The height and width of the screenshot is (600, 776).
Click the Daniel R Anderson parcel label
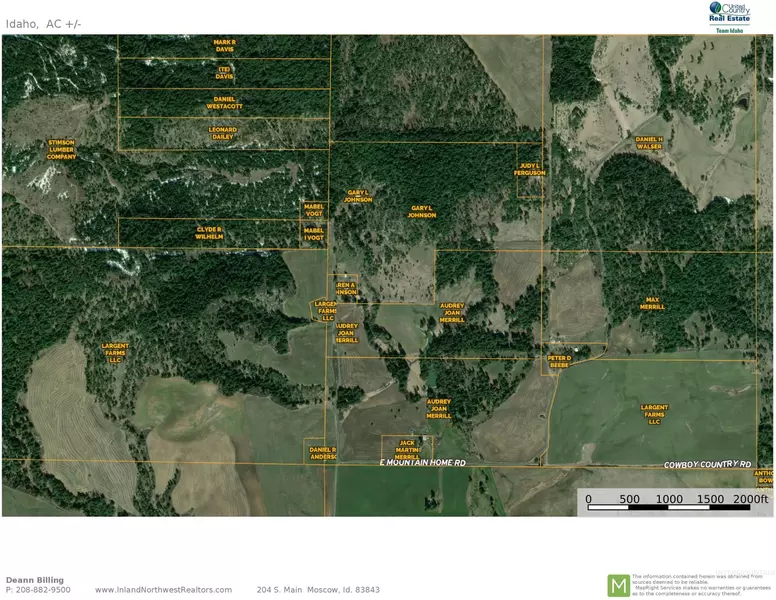[x=323, y=453]
